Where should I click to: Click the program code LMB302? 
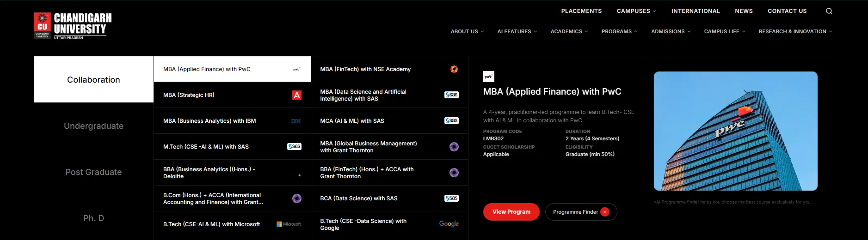click(x=493, y=138)
